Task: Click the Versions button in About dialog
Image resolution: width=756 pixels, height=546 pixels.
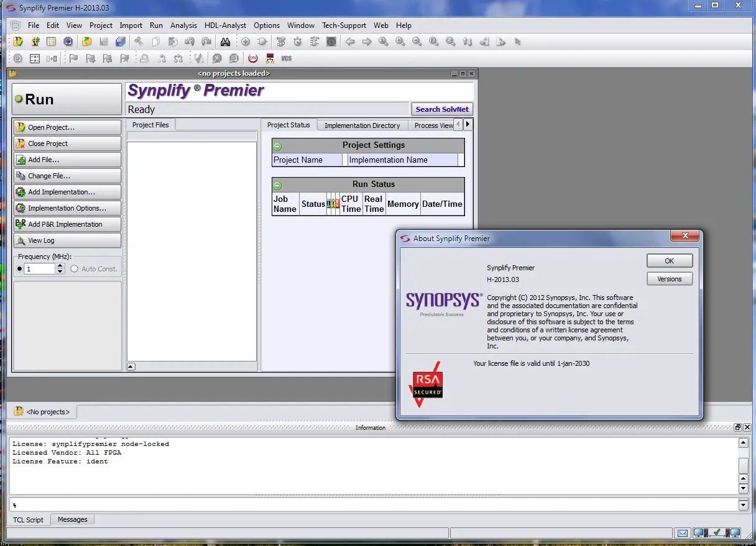Action: tap(669, 279)
